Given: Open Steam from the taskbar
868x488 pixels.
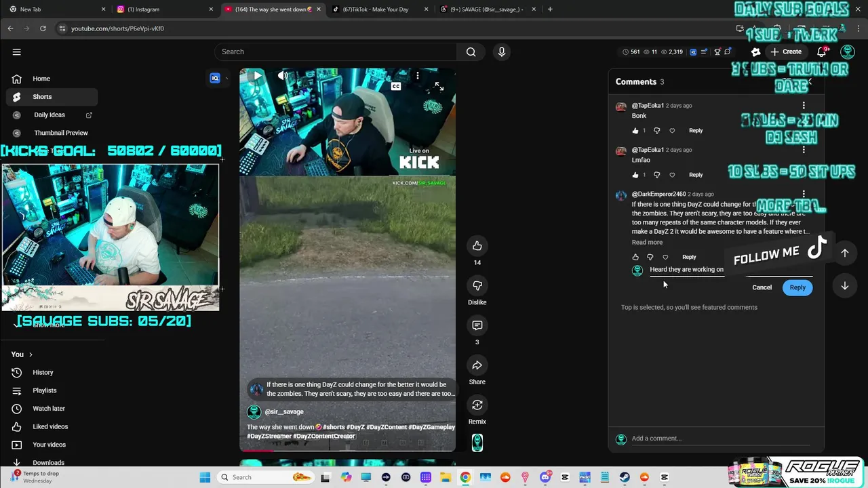Looking at the screenshot, I should [625, 477].
